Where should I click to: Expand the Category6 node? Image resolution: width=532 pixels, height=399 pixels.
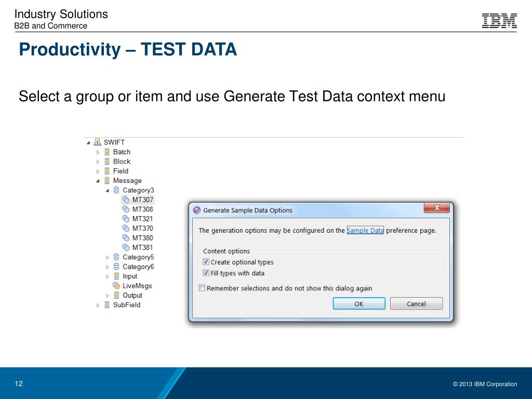click(x=108, y=267)
